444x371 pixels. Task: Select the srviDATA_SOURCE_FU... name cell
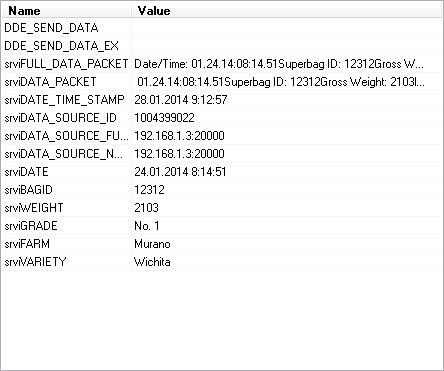[66, 136]
